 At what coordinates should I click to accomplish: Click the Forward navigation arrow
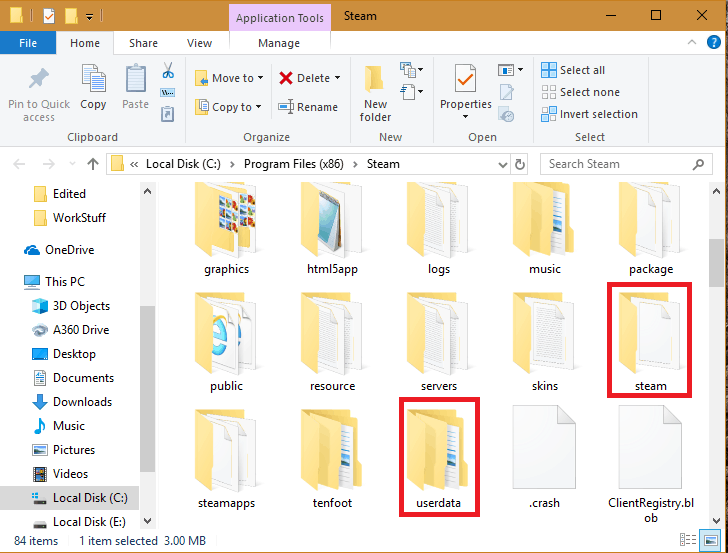click(48, 164)
